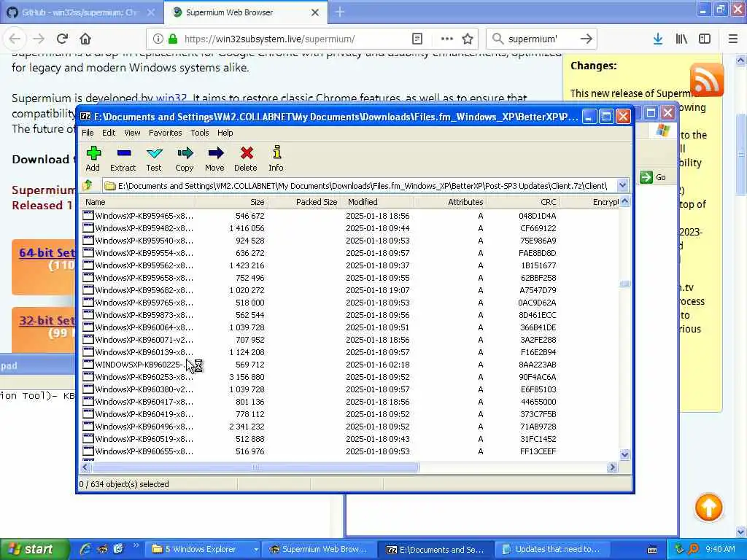
Task: Click the orange RSS feed icon
Action: 707,79
